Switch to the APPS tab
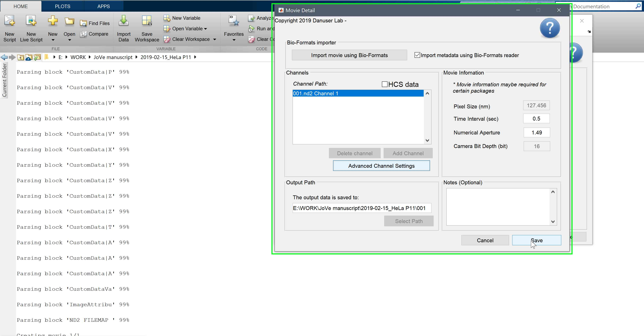This screenshot has width=644, height=336. point(104,6)
